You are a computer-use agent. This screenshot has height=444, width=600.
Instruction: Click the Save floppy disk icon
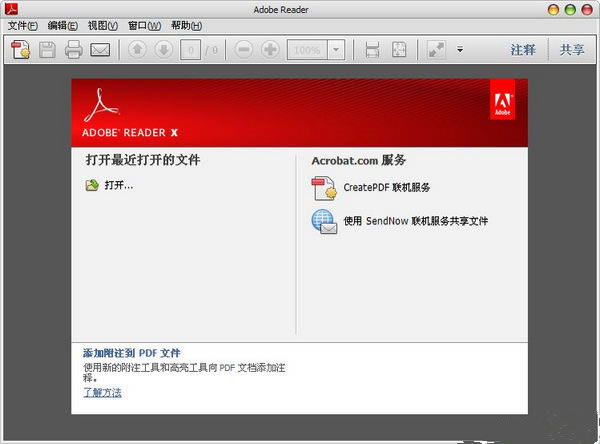coord(47,50)
